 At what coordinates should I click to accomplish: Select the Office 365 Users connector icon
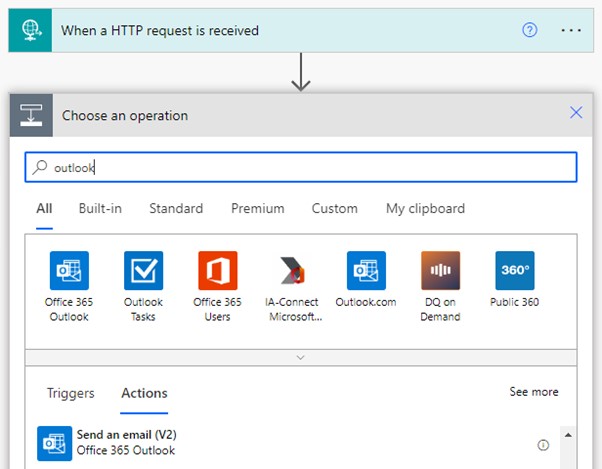[x=218, y=271]
